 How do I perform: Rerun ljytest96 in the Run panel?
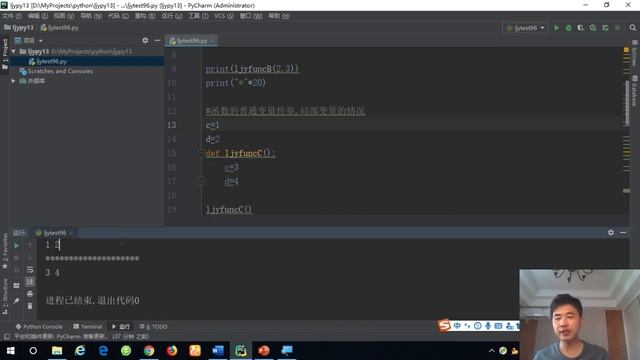pyautogui.click(x=16, y=246)
